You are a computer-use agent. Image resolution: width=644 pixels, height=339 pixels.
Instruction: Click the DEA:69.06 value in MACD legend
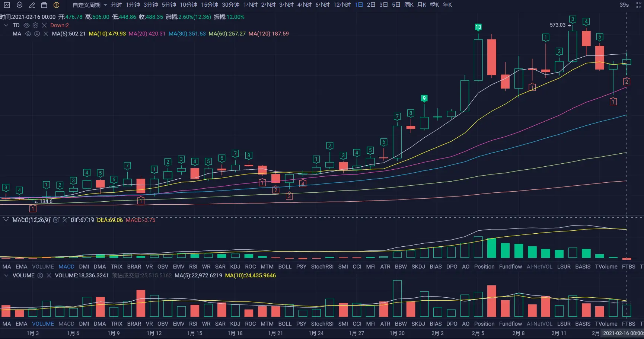click(x=110, y=220)
